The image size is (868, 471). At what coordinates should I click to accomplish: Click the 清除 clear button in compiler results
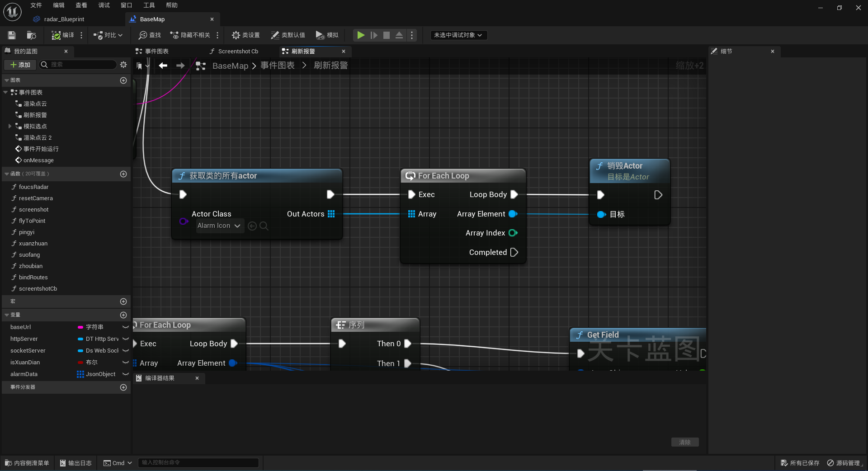pos(685,442)
